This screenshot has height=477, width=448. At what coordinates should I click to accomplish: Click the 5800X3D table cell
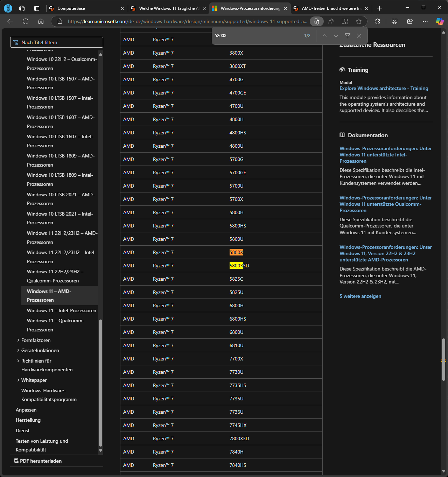click(239, 266)
